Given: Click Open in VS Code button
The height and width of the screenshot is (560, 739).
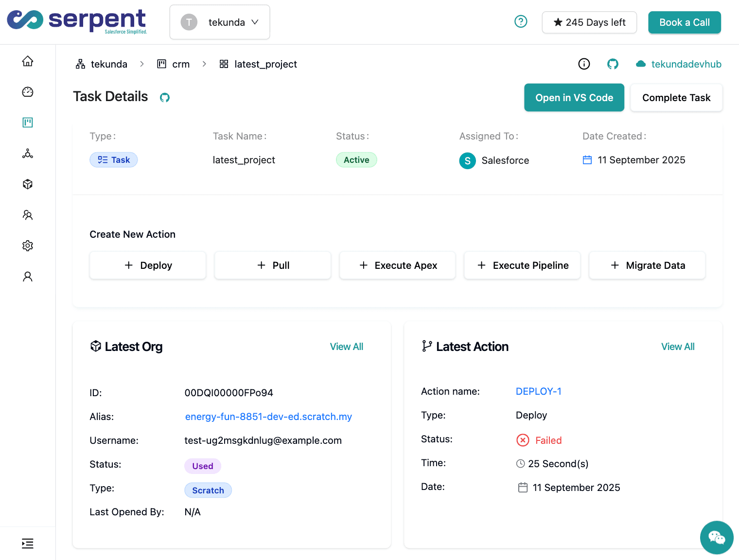Looking at the screenshot, I should (574, 98).
